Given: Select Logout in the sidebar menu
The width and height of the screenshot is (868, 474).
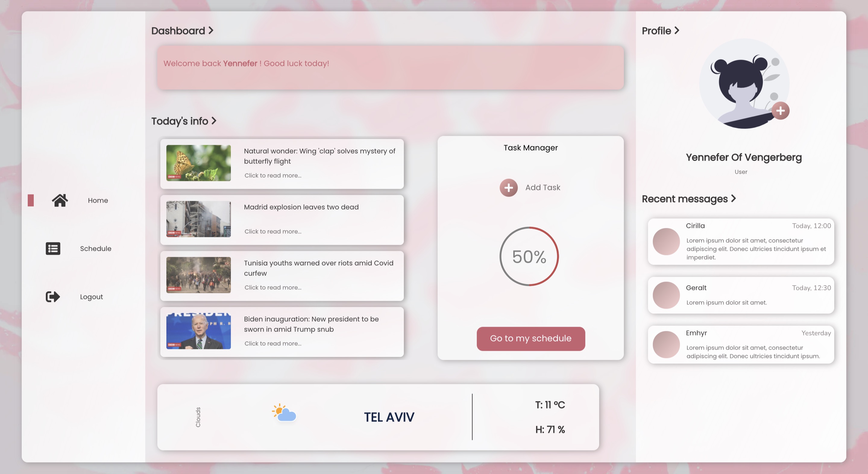Looking at the screenshot, I should click(x=91, y=297).
